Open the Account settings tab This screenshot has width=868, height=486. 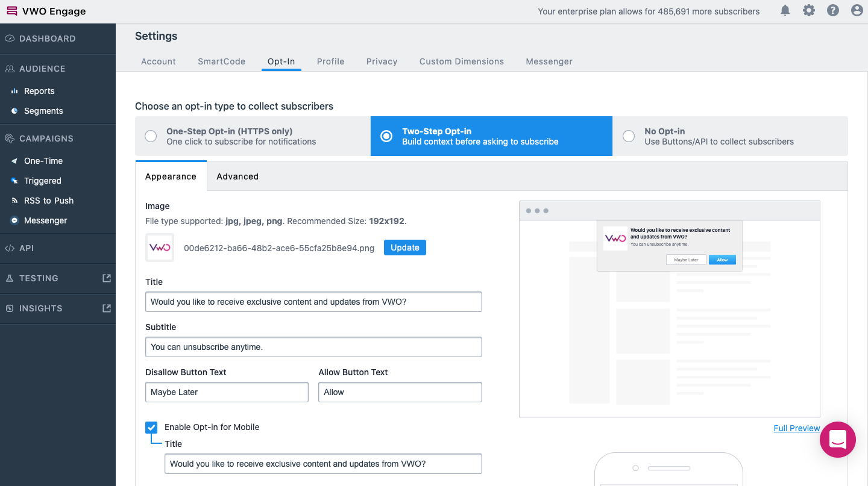coord(159,61)
